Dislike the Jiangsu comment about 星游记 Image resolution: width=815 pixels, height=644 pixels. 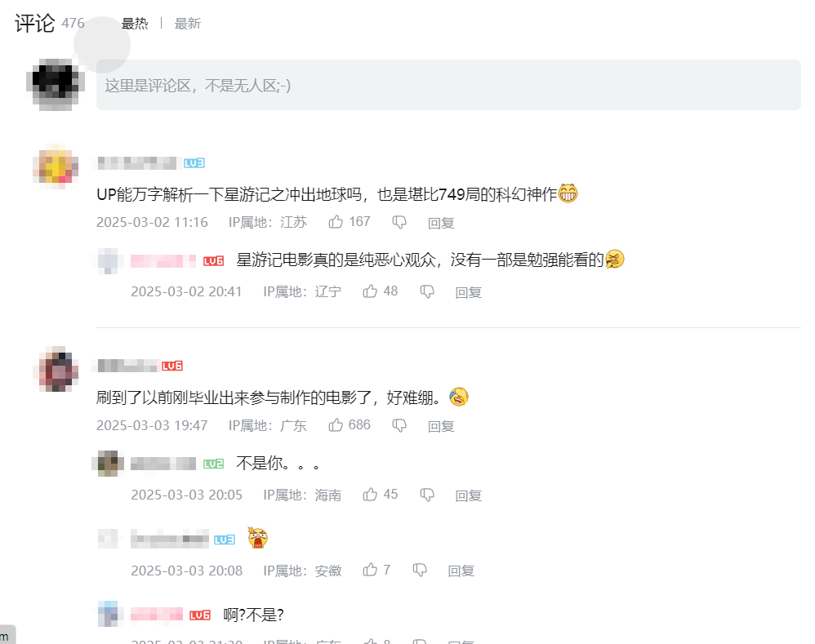click(x=399, y=222)
